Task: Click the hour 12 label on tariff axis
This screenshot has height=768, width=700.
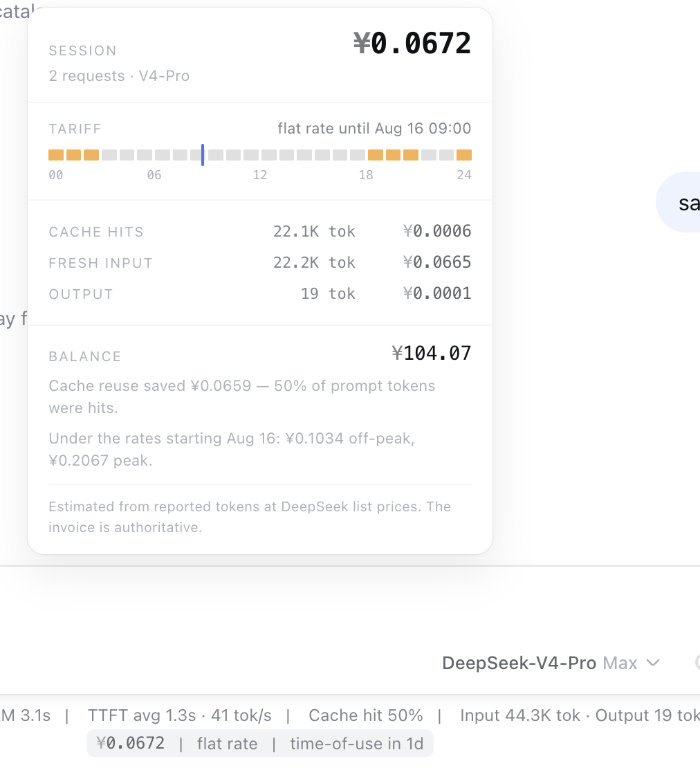Action: click(260, 175)
